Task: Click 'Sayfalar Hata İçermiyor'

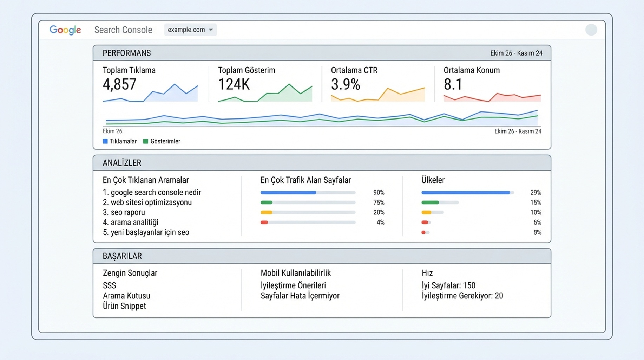Action: tap(300, 296)
